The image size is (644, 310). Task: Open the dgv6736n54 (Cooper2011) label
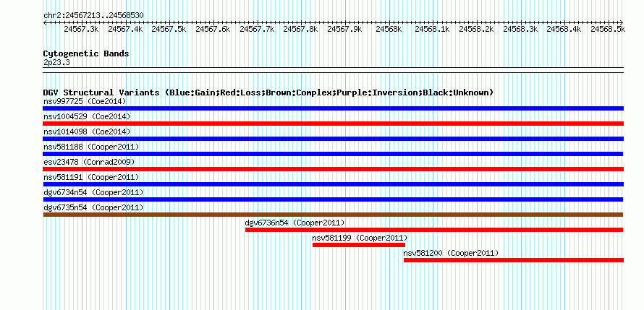pyautogui.click(x=295, y=223)
